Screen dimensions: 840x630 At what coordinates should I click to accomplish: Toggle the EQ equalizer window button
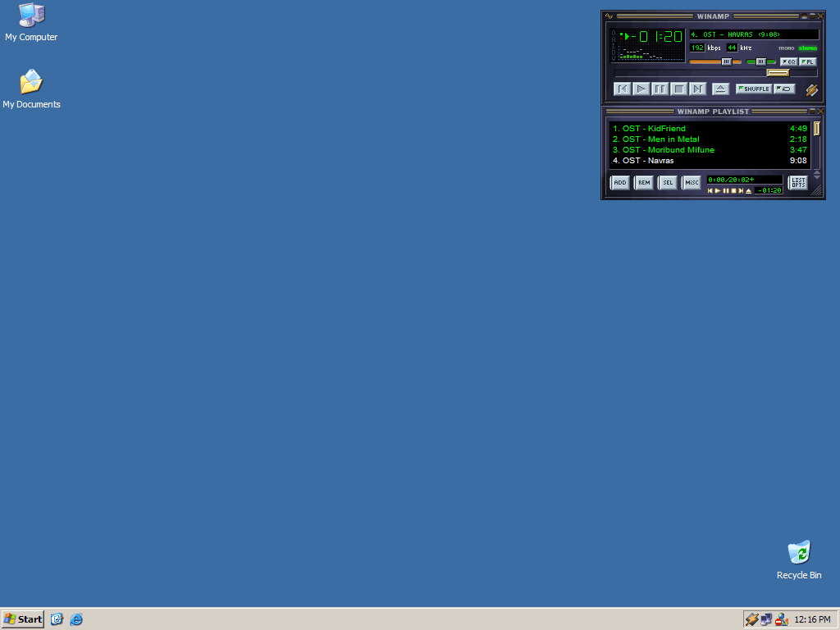click(789, 62)
